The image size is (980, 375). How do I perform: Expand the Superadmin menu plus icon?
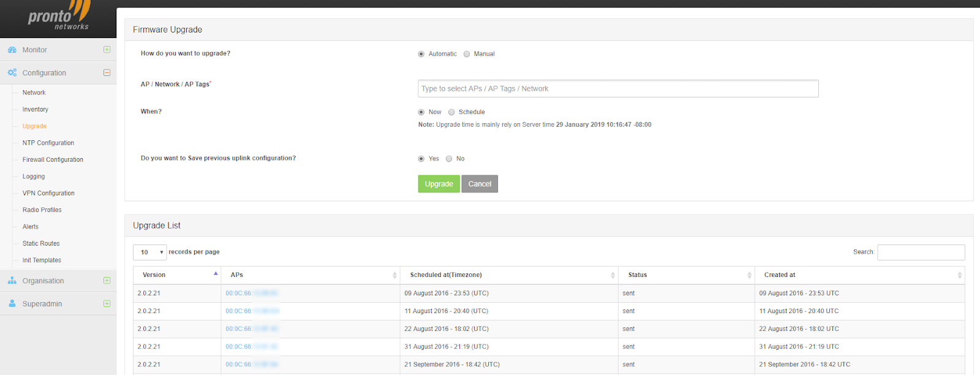[x=107, y=303]
